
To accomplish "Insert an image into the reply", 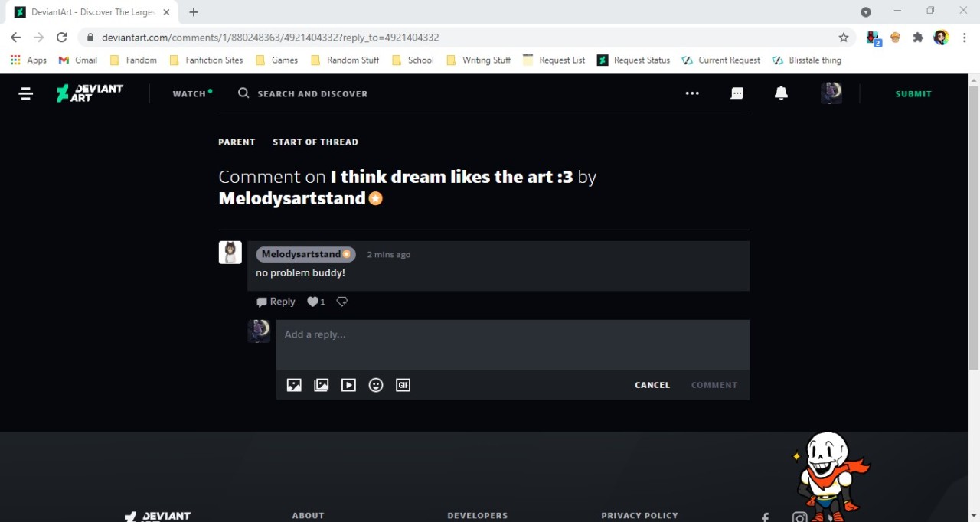I will tap(294, 385).
